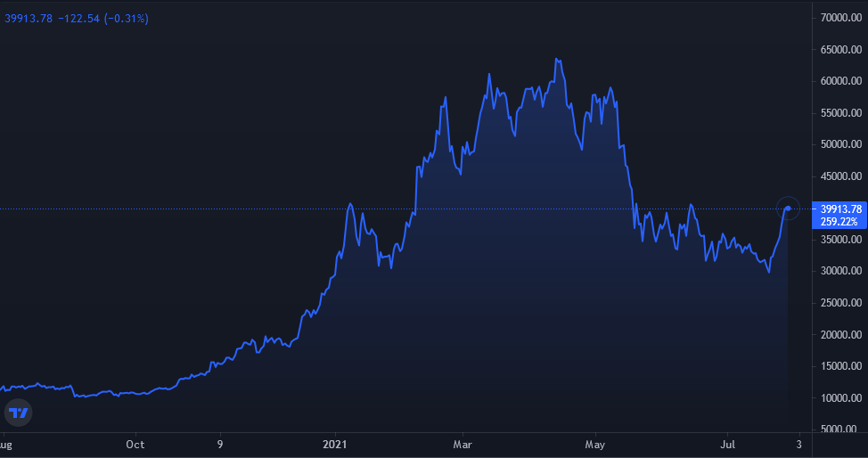
Task: Click the 60000.00 price axis label
Action: (x=841, y=81)
